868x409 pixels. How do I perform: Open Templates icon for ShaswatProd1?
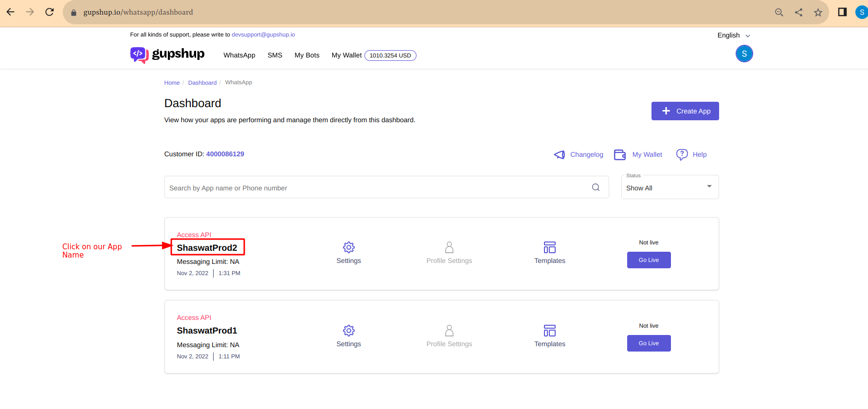550,331
